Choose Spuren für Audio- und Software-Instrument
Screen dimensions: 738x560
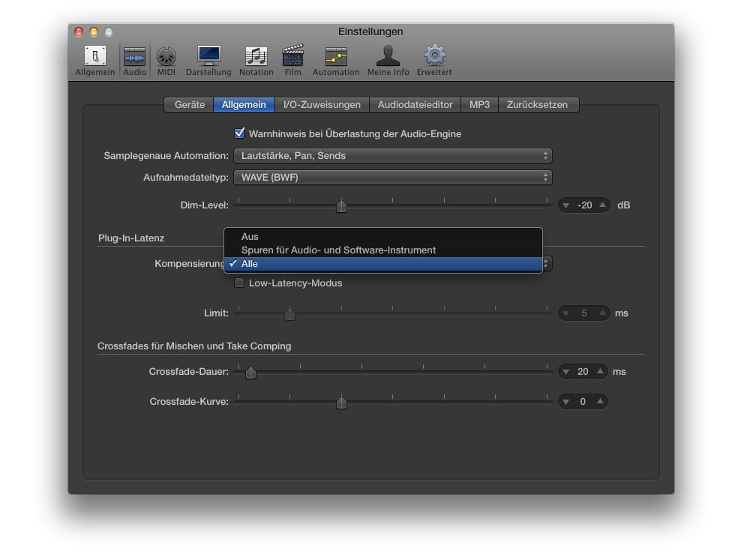383,250
